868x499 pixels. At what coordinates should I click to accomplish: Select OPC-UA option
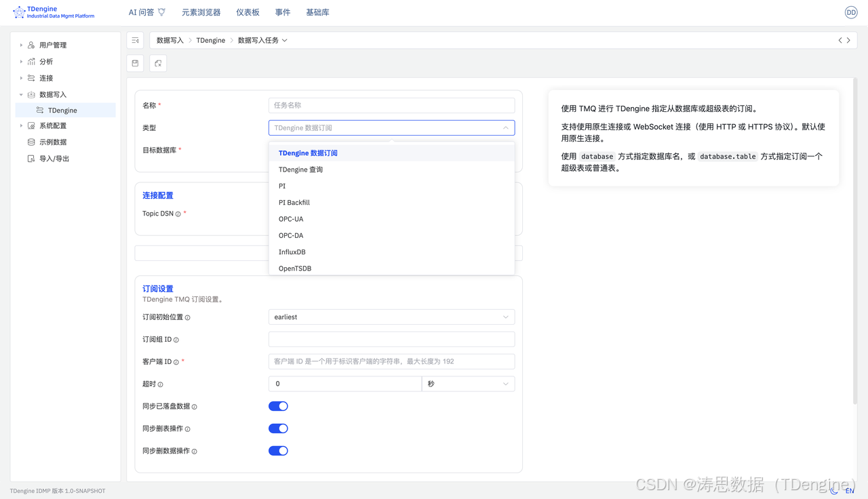click(x=391, y=219)
